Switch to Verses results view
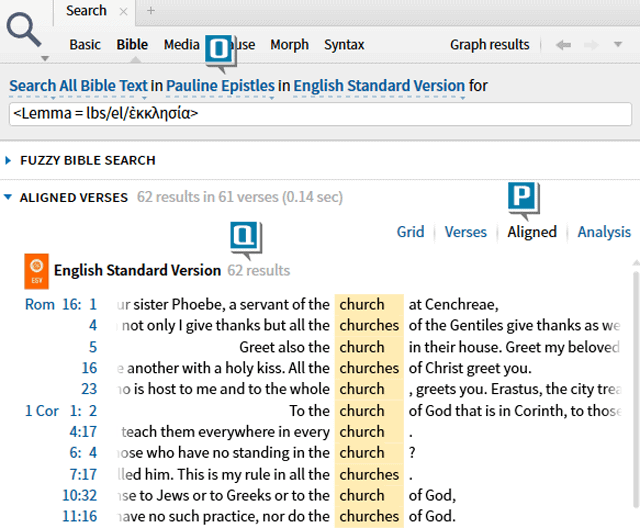This screenshot has width=640, height=528. click(x=465, y=232)
